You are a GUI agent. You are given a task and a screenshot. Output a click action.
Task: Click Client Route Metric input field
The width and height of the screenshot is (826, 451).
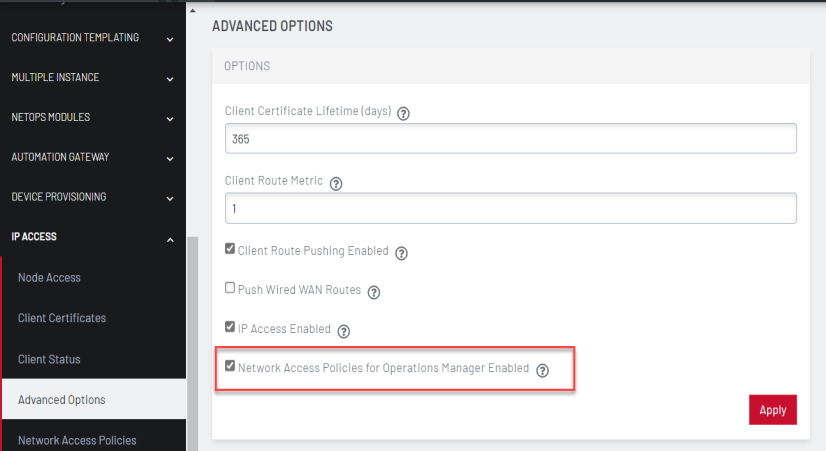(x=510, y=208)
